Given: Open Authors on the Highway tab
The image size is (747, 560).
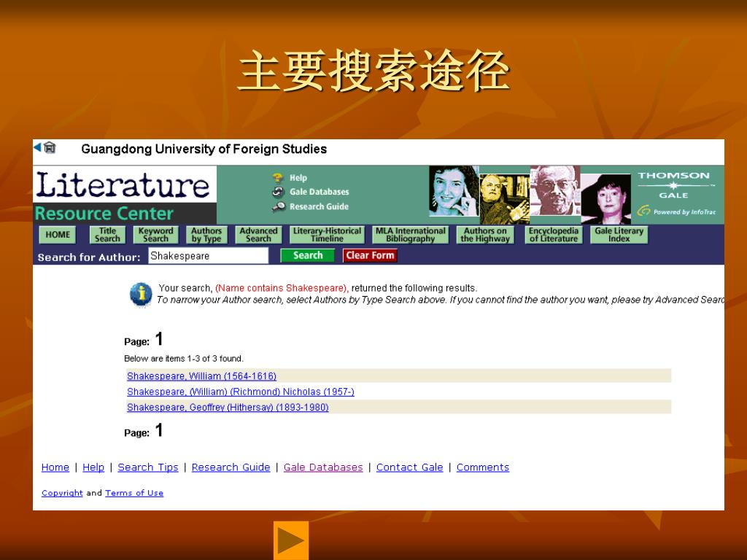Looking at the screenshot, I should click(x=485, y=235).
